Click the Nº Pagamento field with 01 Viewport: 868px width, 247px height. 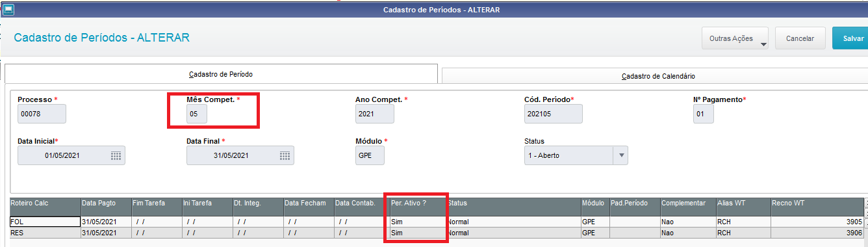tap(704, 114)
